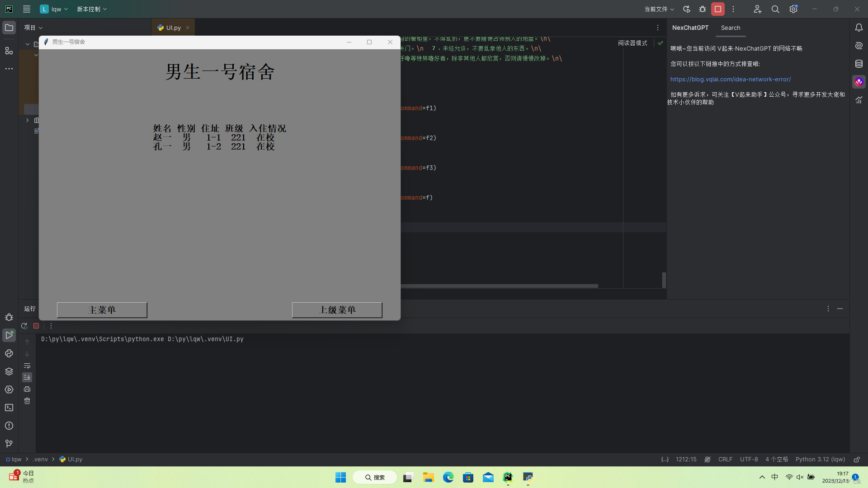The width and height of the screenshot is (868, 488).
Task: Collapse the top project tree node
Action: point(28,44)
